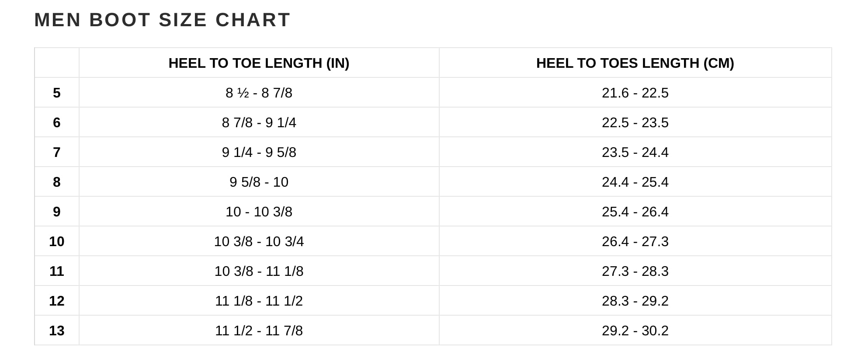Click size 6 row label
The width and height of the screenshot is (868, 355).
coord(57,122)
